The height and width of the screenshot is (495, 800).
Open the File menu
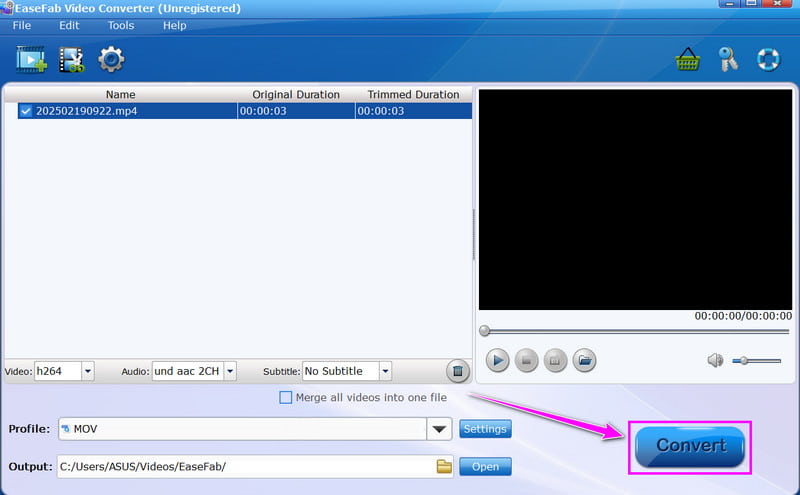tap(22, 26)
